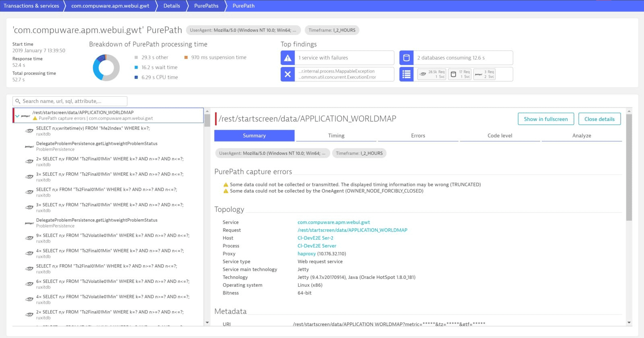Go to Details breadcrumb
This screenshot has width=644, height=338.
(172, 6)
